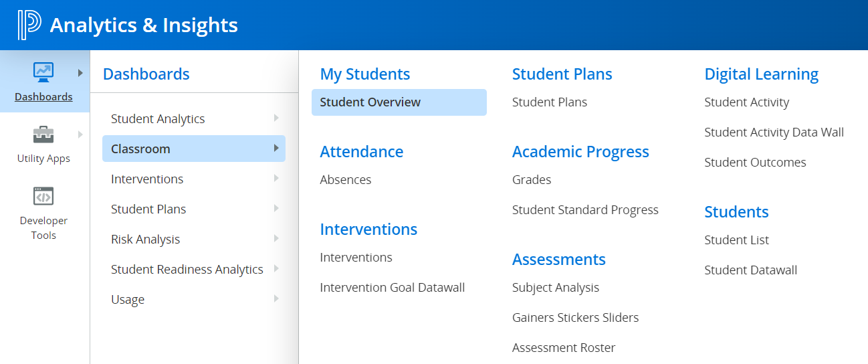Open the Student List dashboard
The height and width of the screenshot is (364, 868).
tap(736, 240)
